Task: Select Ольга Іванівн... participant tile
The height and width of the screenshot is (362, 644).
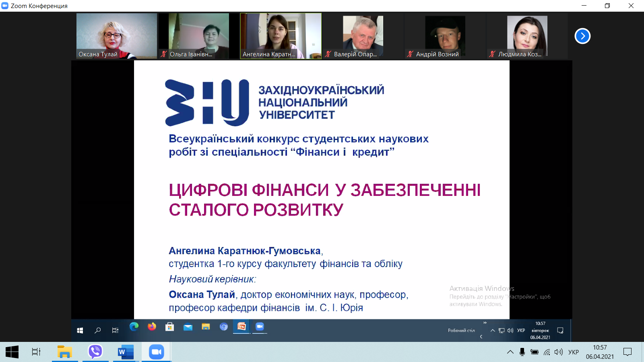Action: [199, 36]
